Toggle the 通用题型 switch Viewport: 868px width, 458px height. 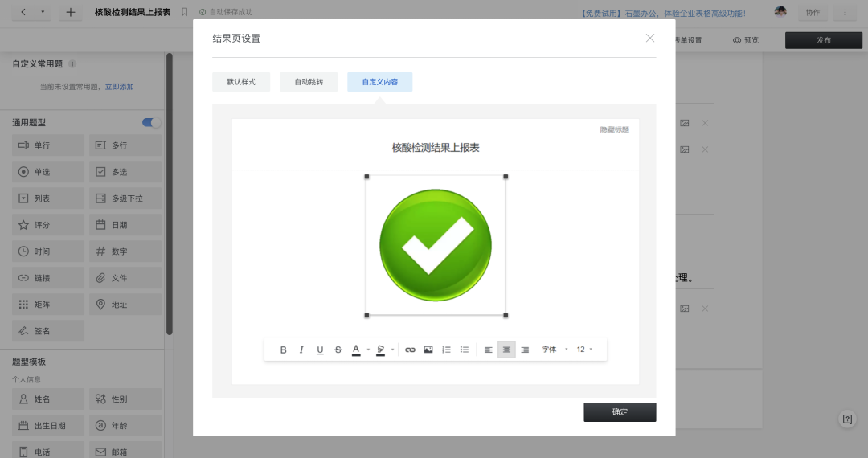click(x=151, y=123)
